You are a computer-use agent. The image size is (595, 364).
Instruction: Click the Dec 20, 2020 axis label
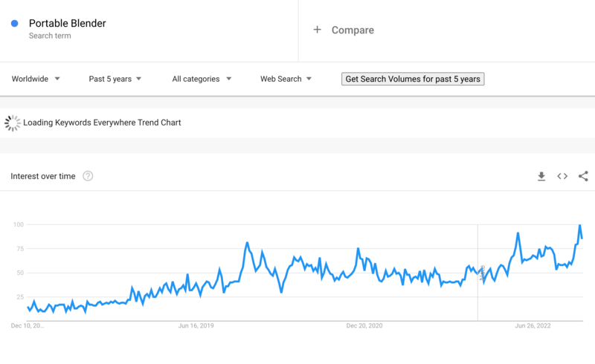point(364,325)
